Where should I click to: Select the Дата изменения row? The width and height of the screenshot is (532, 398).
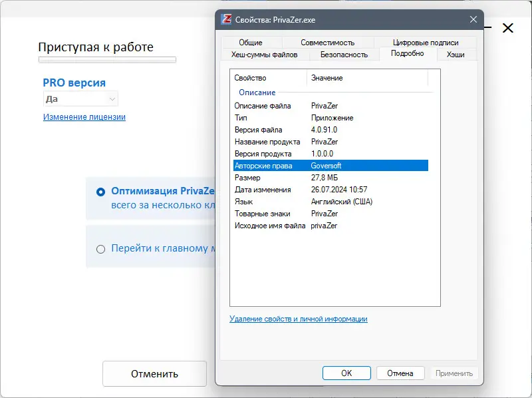pos(331,190)
